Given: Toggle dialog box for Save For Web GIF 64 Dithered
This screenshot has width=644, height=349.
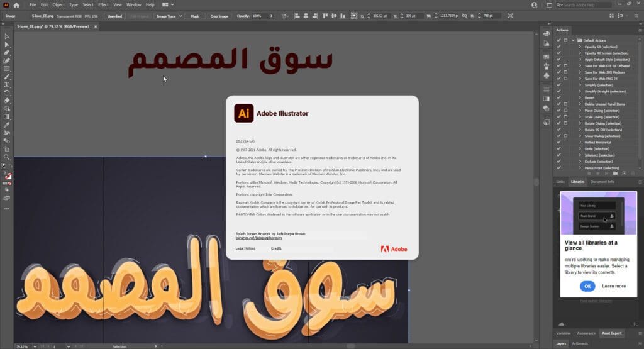Looking at the screenshot, I should [x=565, y=65].
